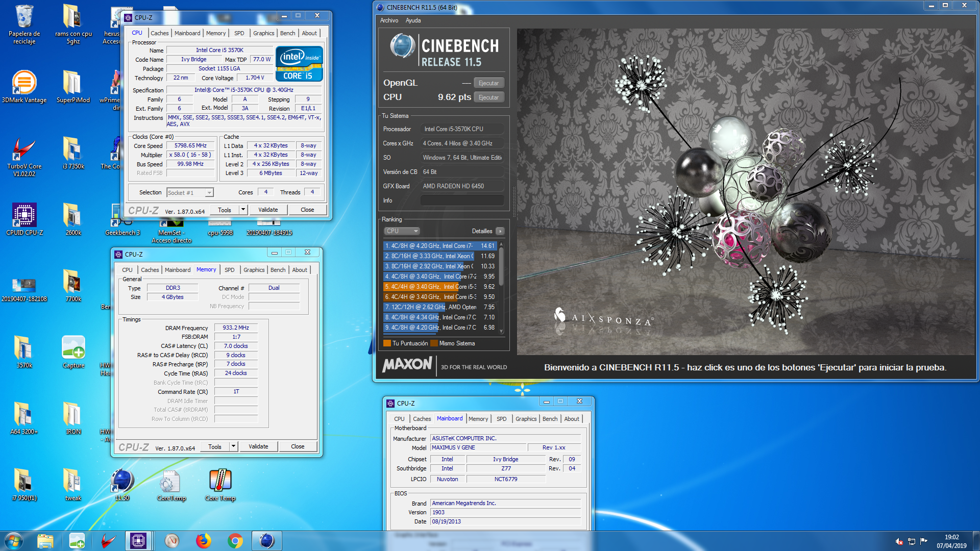Launch Core Temp thermometer application

click(220, 485)
